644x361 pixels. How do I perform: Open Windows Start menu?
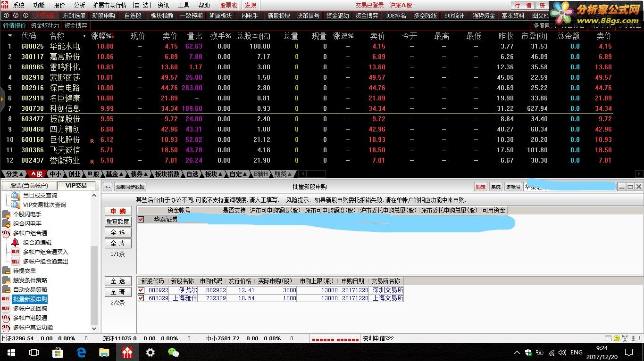pyautogui.click(x=11, y=352)
